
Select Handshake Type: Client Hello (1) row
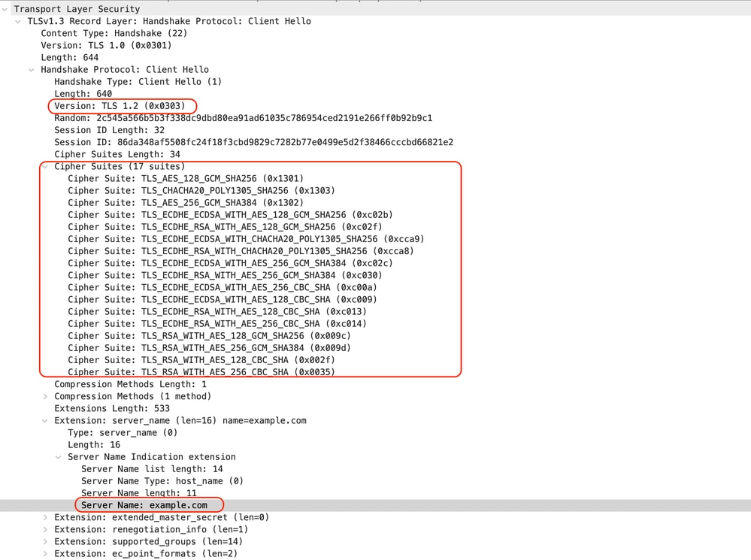(138, 81)
